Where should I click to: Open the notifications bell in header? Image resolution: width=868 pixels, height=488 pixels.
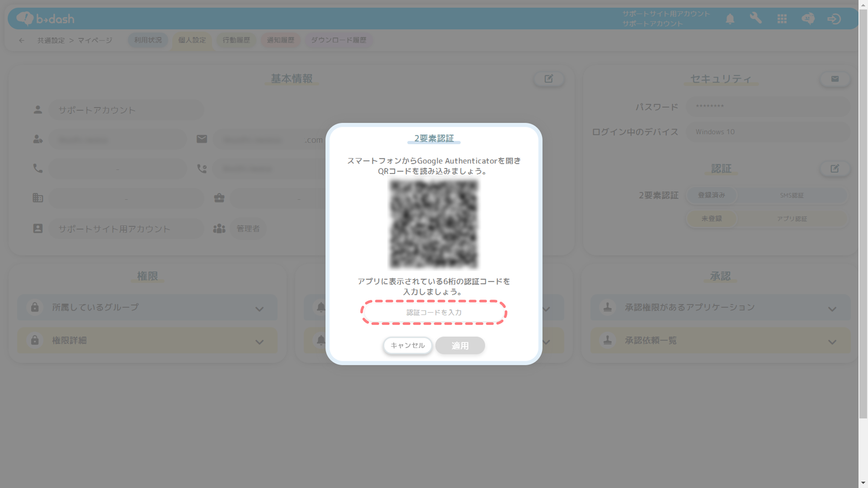point(730,19)
